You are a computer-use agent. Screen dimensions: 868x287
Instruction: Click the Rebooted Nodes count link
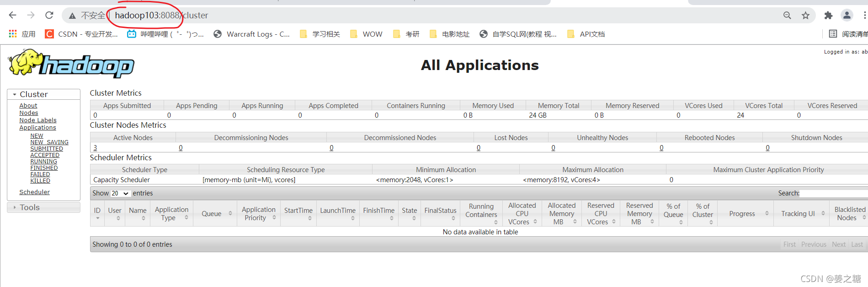[x=661, y=148]
